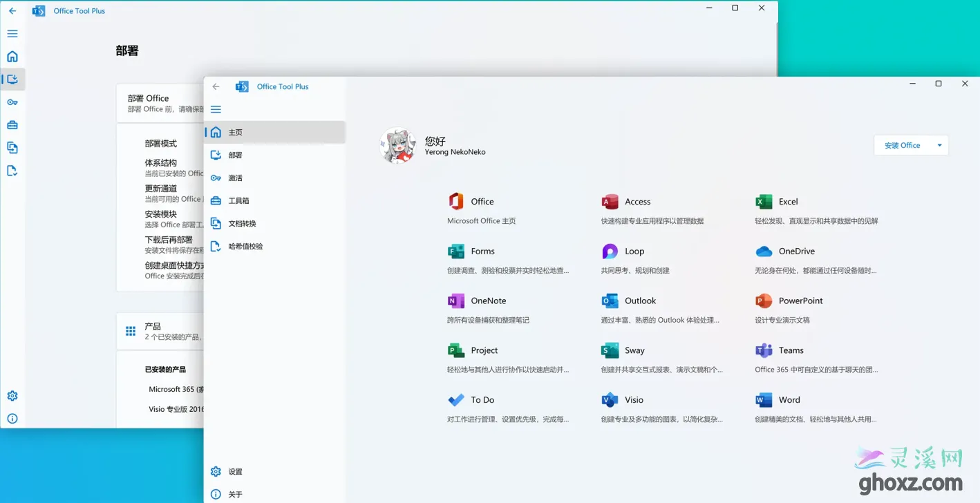Click the back arrow in the rear window
The width and height of the screenshot is (980, 503).
pyautogui.click(x=12, y=11)
